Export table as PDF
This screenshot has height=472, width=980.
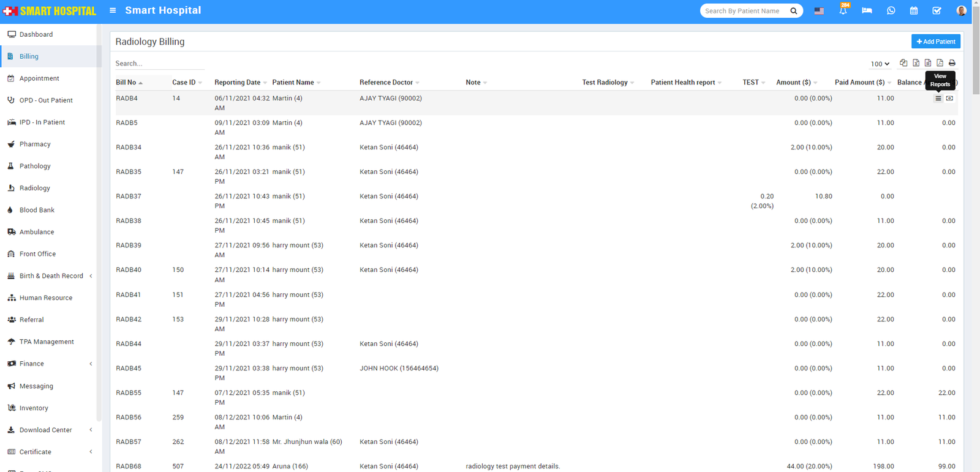[x=940, y=63]
